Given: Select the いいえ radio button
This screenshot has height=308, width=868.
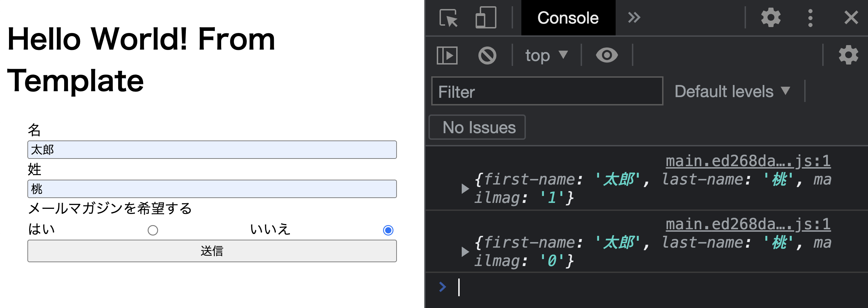Looking at the screenshot, I should 388,230.
